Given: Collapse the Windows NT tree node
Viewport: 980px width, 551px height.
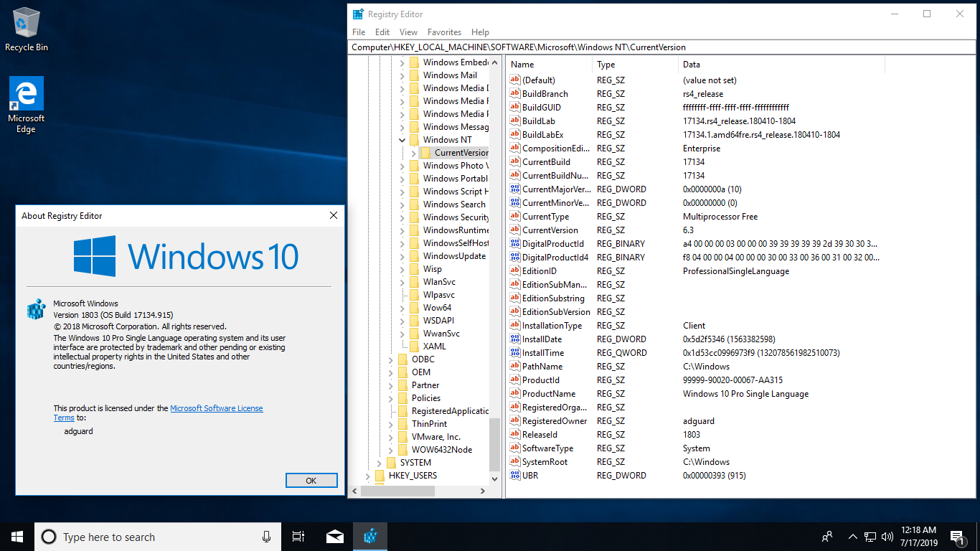Looking at the screenshot, I should pos(402,140).
